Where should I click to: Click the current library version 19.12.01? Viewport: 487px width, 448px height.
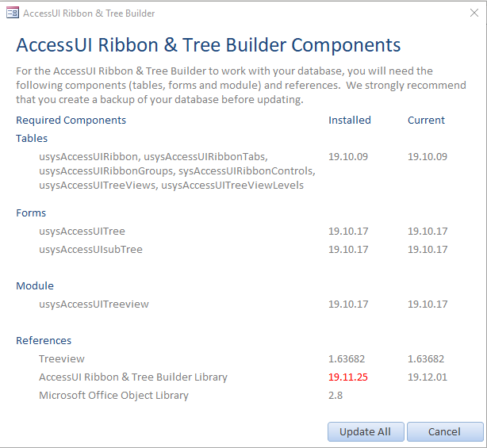pos(428,377)
